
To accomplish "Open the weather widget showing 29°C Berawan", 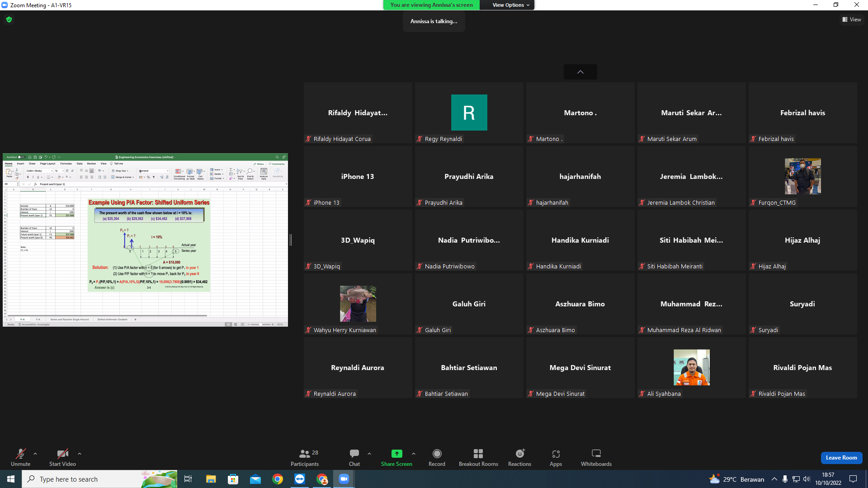I will [x=736, y=479].
